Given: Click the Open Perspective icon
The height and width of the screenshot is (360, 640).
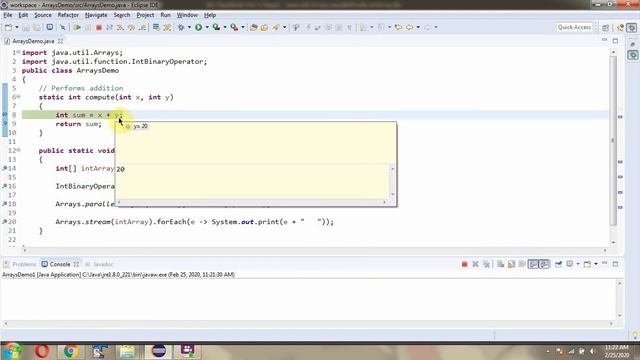Looking at the screenshot, I should point(606,27).
